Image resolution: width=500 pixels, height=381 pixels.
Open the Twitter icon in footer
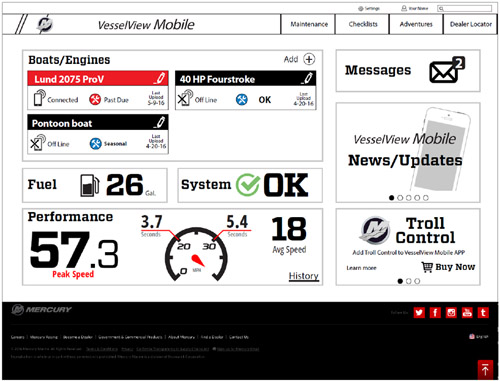pyautogui.click(x=419, y=312)
